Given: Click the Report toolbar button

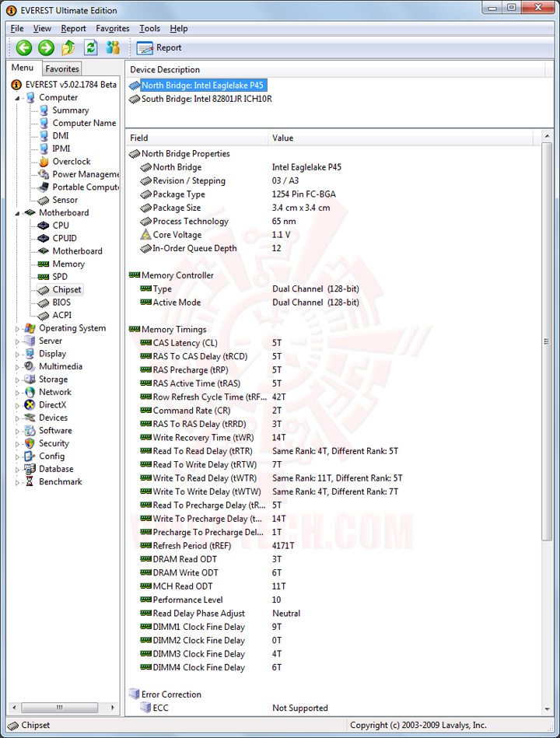Looking at the screenshot, I should tap(159, 47).
